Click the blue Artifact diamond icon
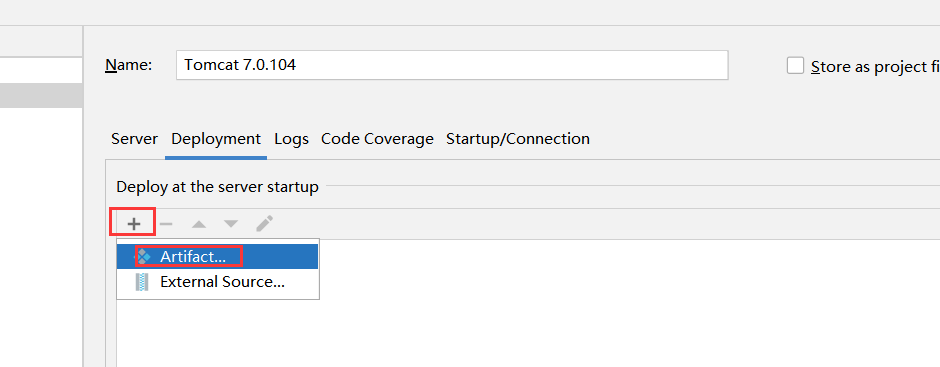Viewport: 940px width, 367px height. pyautogui.click(x=143, y=257)
